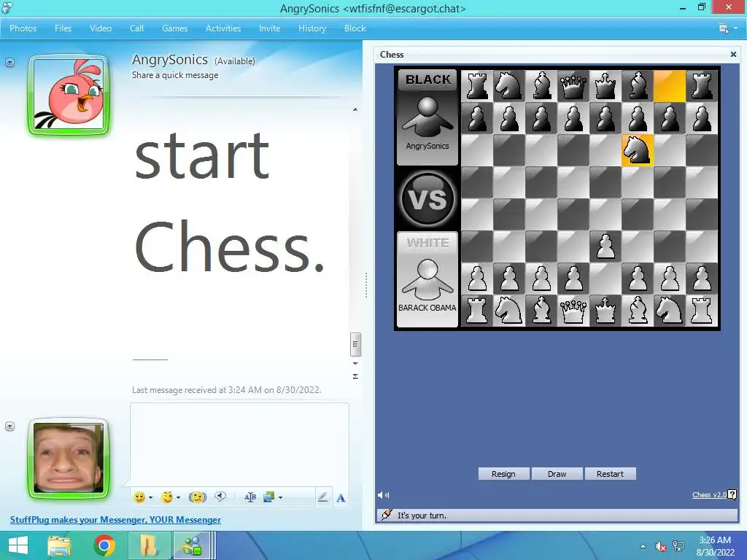This screenshot has height=560, width=747.
Task: Select the black knight on the highlighted square
Action: point(638,150)
